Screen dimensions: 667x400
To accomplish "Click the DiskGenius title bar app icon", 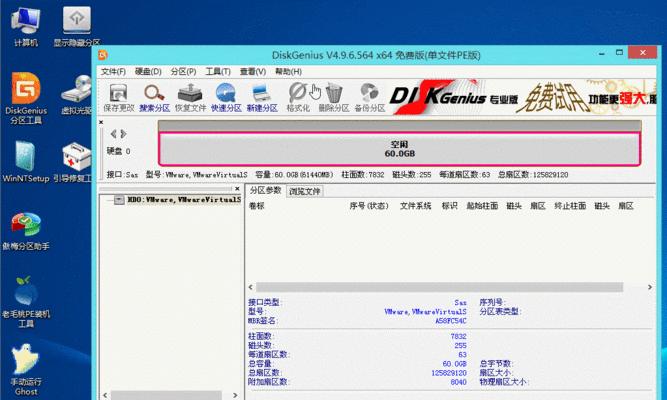I will pyautogui.click(x=103, y=55).
